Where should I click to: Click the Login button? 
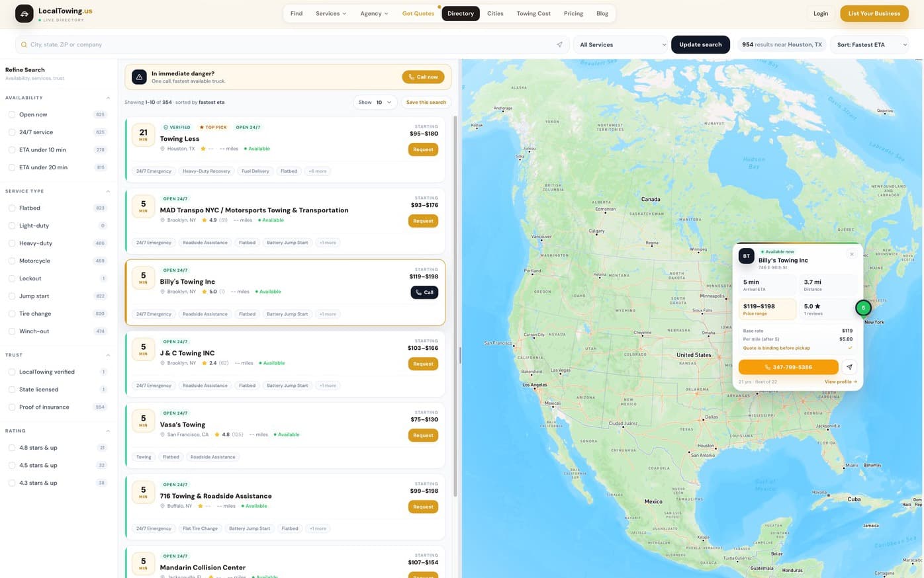pos(821,13)
